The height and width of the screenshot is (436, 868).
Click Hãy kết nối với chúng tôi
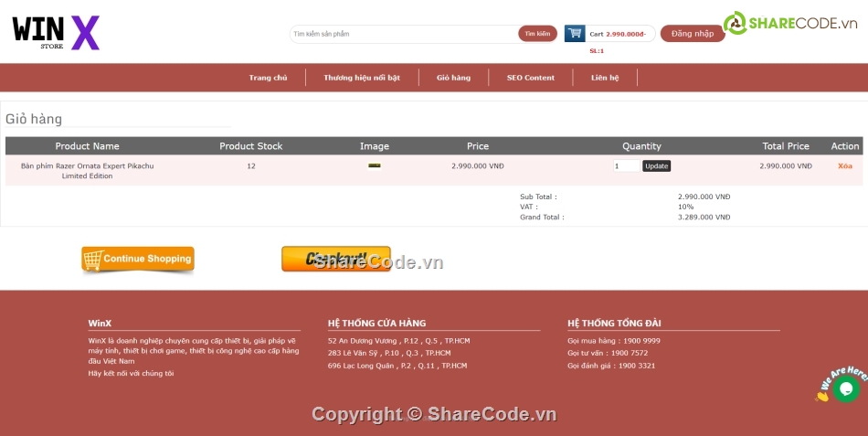pos(132,374)
